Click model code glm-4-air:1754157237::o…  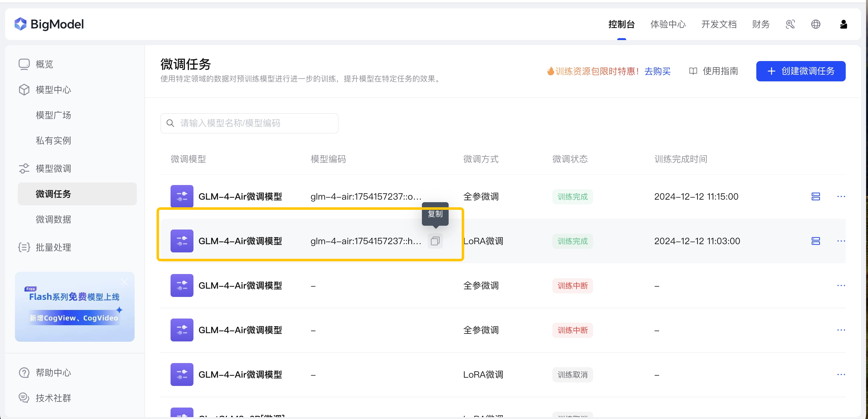click(366, 196)
